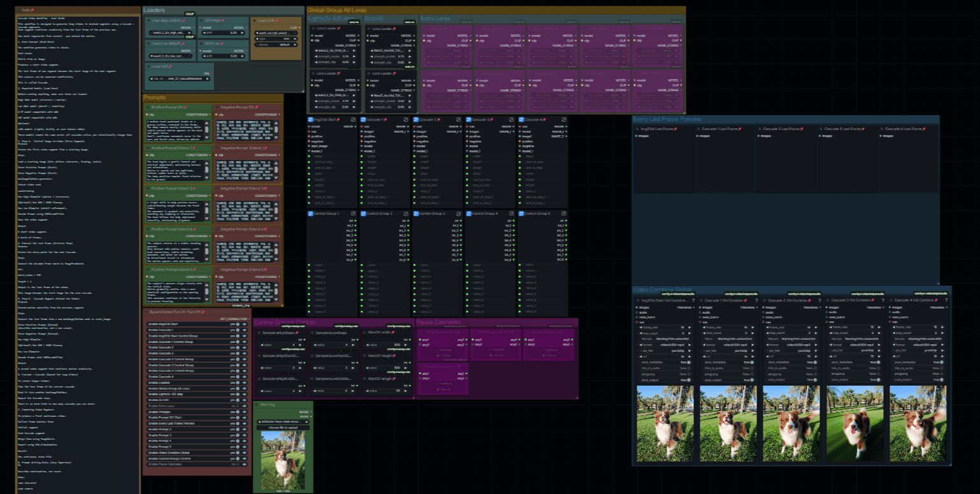980x494 pixels.
Task: Open help on Cascade 3 Vid Combine
Action: pos(883,300)
